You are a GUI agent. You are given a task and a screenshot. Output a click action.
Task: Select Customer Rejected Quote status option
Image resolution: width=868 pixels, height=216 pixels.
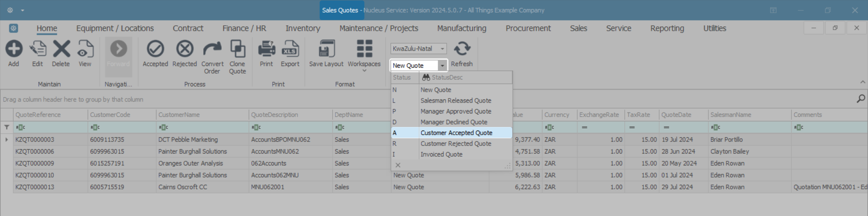tap(456, 144)
